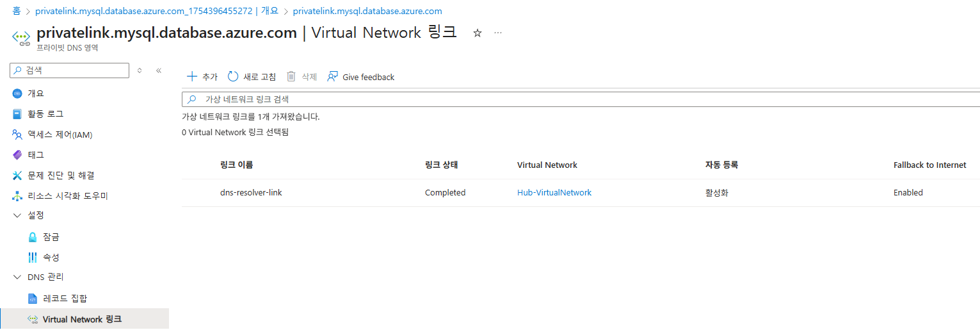Screen dimensions: 980x330
Task: Click the 추가 plus icon
Action: [191, 76]
